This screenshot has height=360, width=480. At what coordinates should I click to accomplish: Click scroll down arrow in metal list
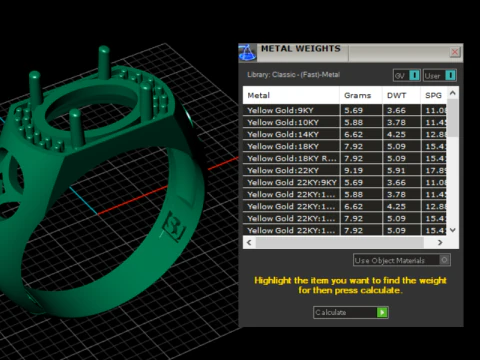click(x=452, y=230)
